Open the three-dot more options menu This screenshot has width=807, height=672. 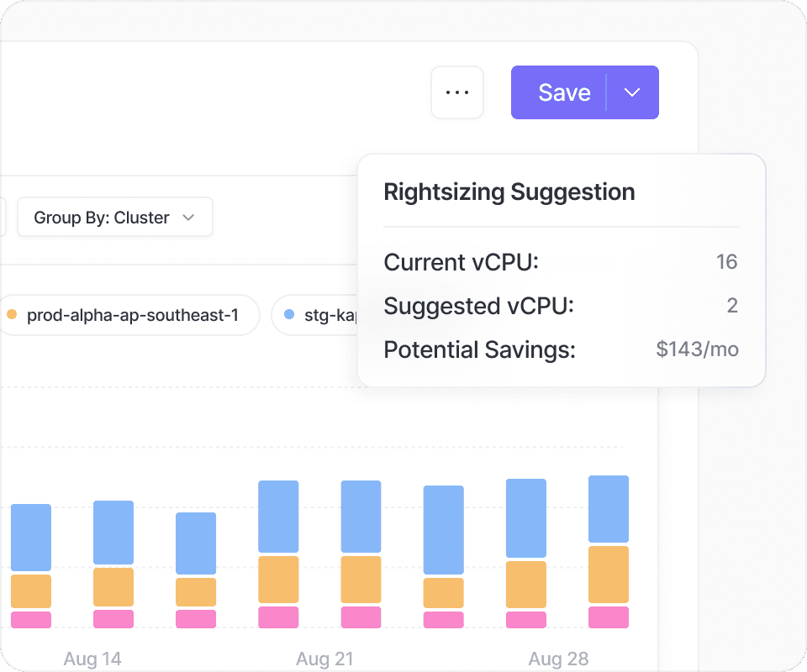point(457,92)
